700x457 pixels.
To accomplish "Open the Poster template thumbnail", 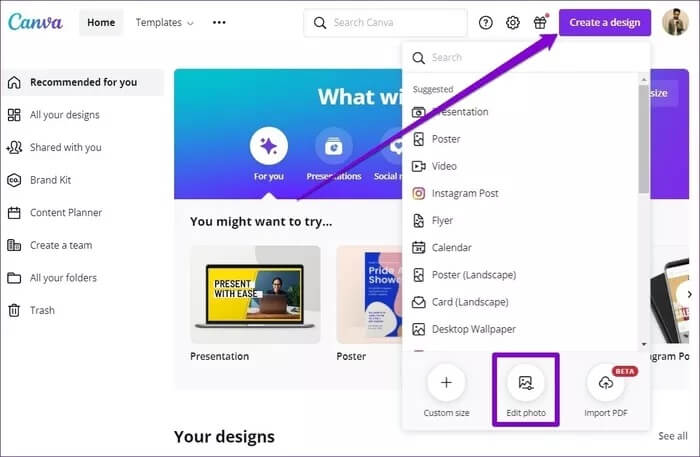I will [x=369, y=294].
